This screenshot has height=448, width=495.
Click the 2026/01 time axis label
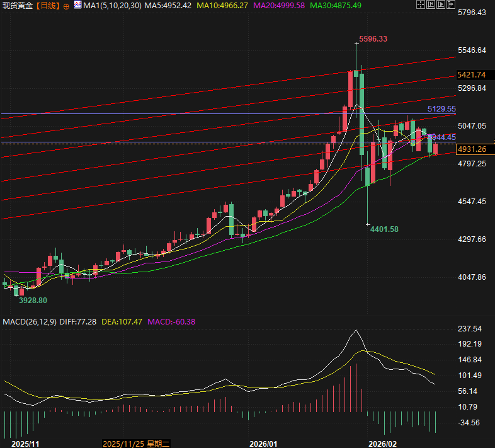click(263, 444)
